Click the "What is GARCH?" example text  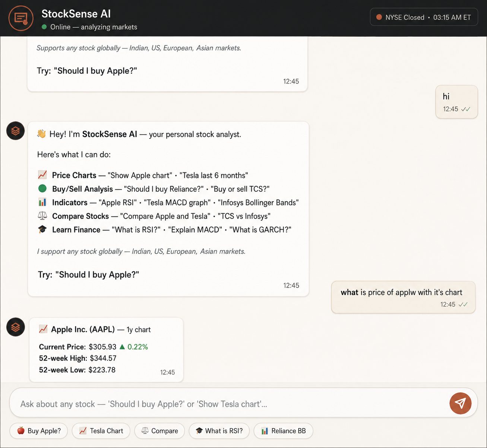(x=260, y=230)
